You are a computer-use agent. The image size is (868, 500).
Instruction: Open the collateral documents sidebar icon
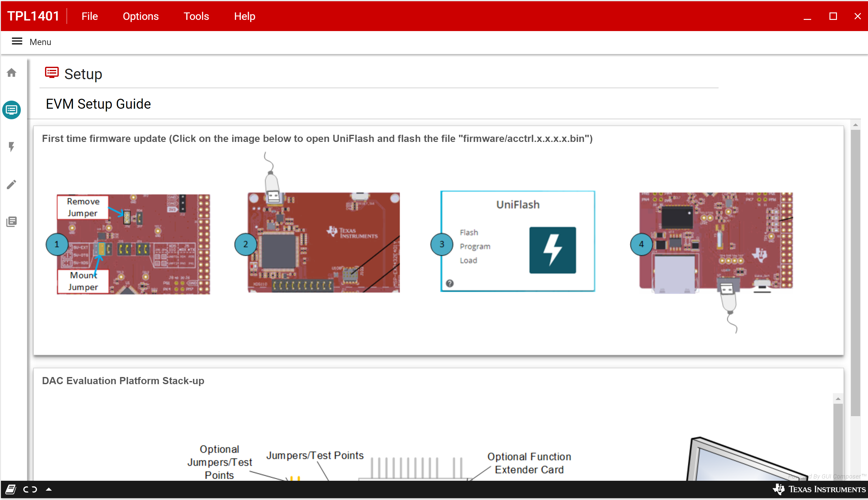tap(12, 221)
